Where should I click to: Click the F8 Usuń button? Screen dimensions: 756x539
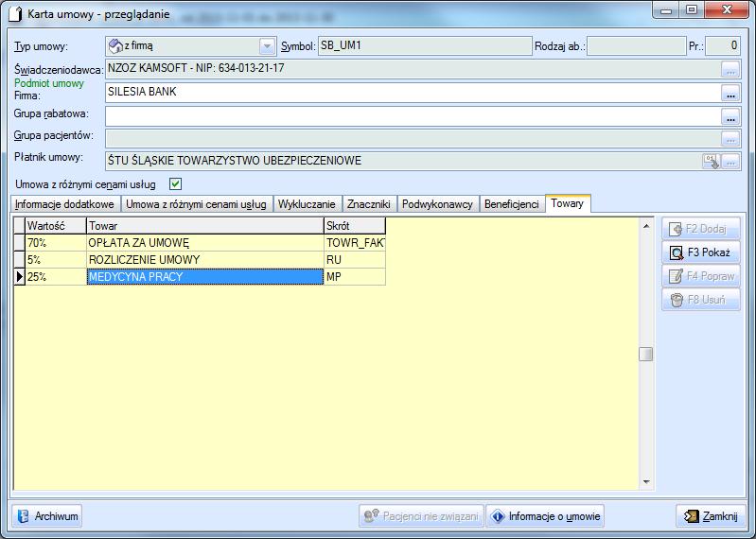701,300
